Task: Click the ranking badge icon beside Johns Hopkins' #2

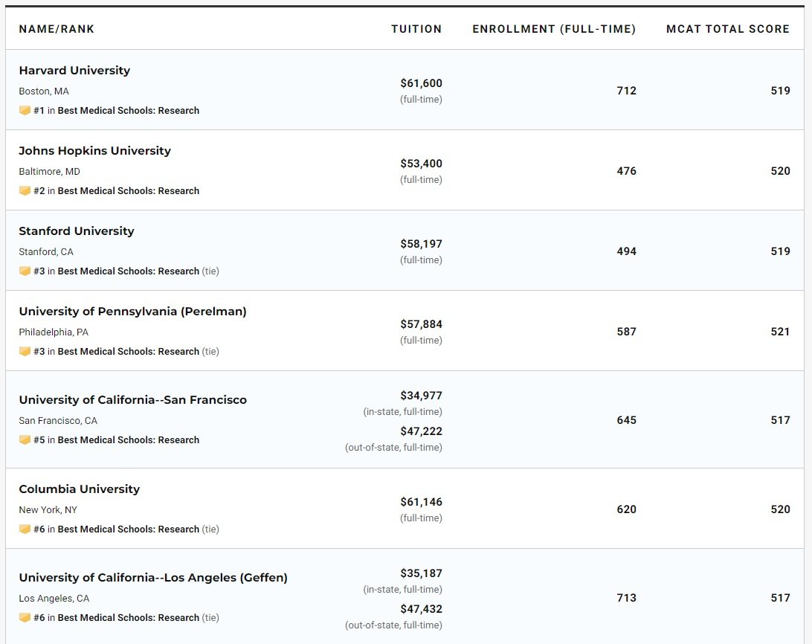Action: point(25,190)
